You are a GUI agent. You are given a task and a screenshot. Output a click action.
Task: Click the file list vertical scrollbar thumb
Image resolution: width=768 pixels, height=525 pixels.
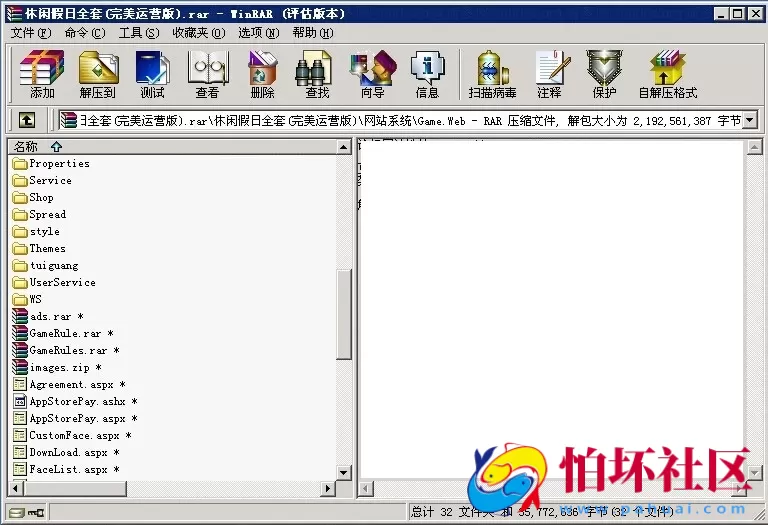(x=344, y=314)
